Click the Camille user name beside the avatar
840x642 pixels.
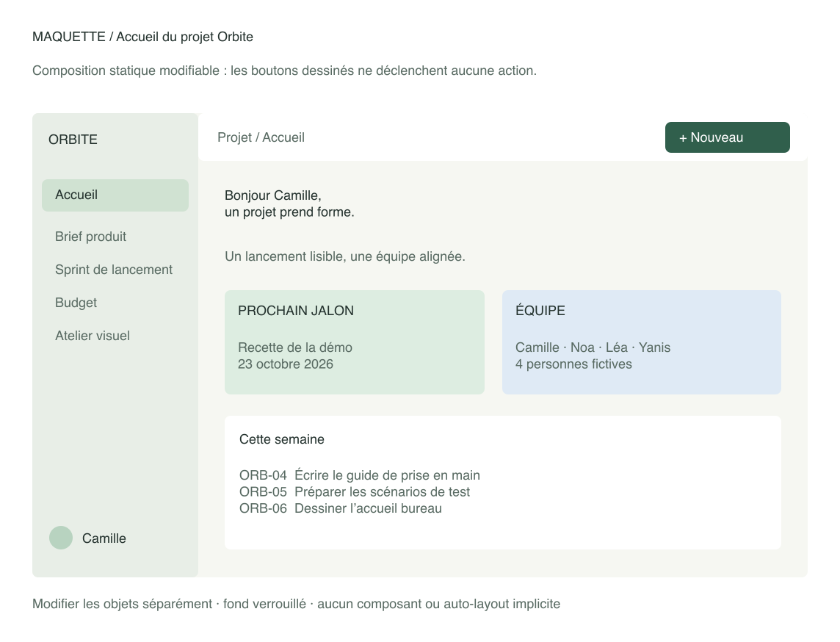pyautogui.click(x=104, y=538)
